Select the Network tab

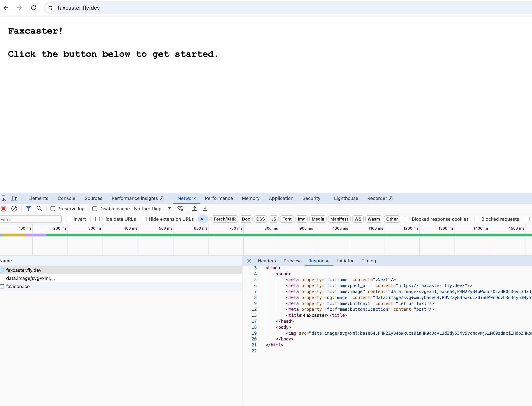(x=187, y=198)
